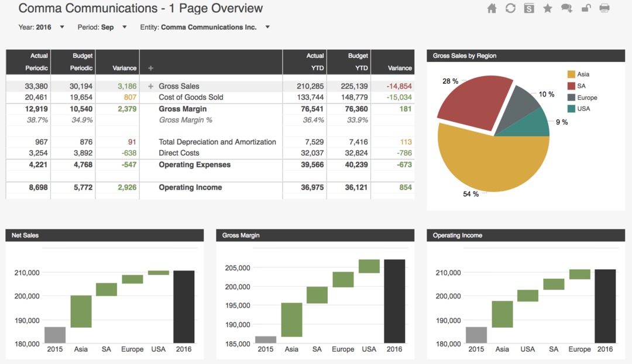This screenshot has height=364, width=632.
Task: Refresh the dashboard data
Action: [510, 8]
